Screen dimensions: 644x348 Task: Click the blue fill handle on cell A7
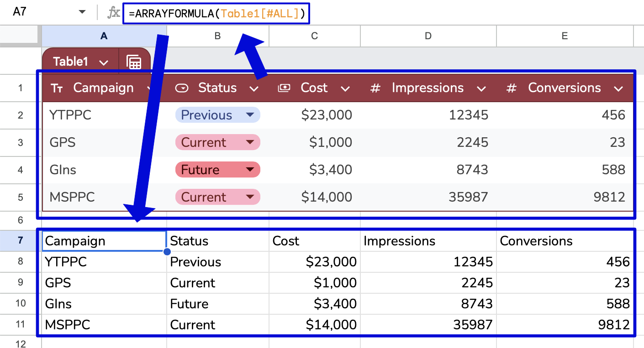tap(167, 251)
